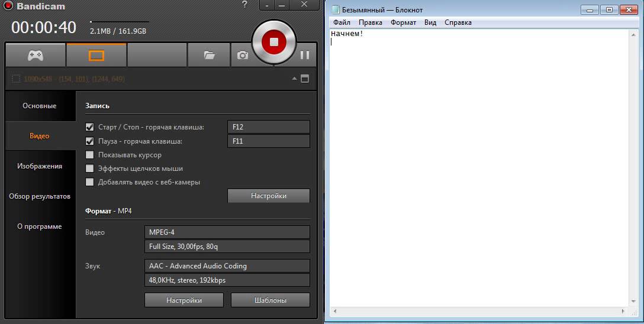This screenshot has height=324, width=644.
Task: Uncheck Старт / Стоп hotkey checkbox
Action: pyautogui.click(x=89, y=127)
